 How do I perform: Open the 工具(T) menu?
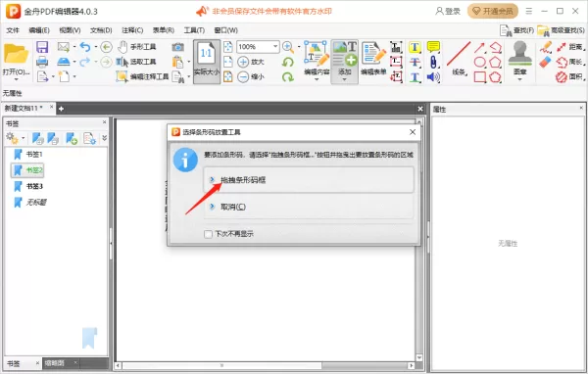pyautogui.click(x=194, y=30)
